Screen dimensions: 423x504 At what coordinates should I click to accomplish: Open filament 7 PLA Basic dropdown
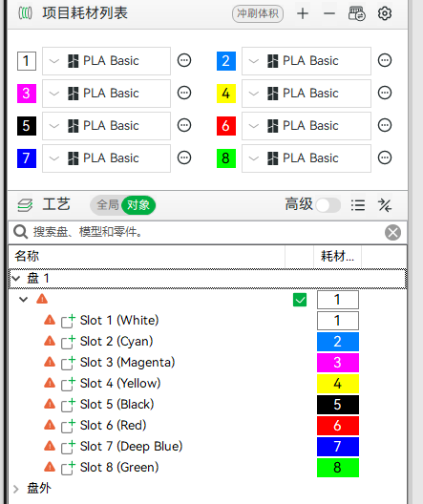[x=106, y=158]
